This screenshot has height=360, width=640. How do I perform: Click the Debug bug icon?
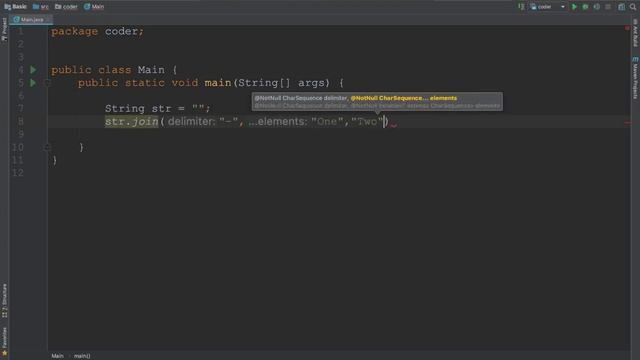(585, 7)
